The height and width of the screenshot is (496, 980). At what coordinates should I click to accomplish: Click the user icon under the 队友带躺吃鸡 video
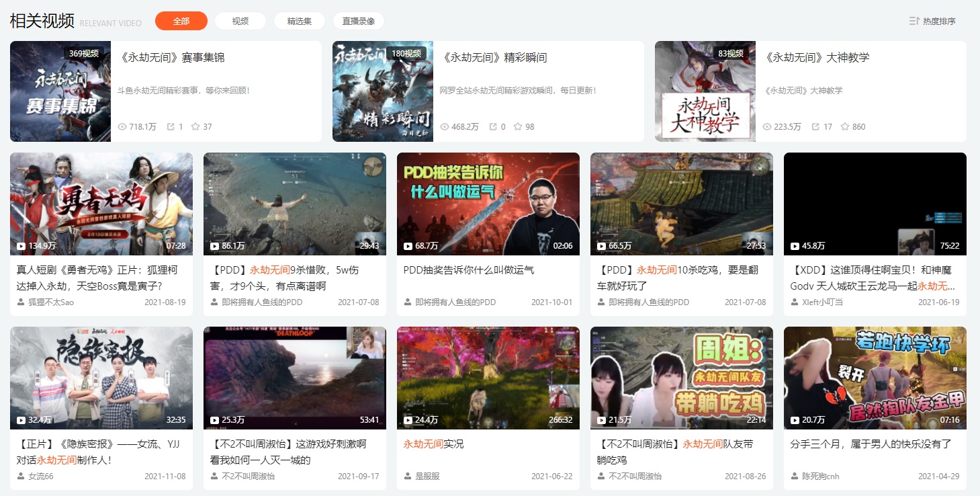(602, 476)
